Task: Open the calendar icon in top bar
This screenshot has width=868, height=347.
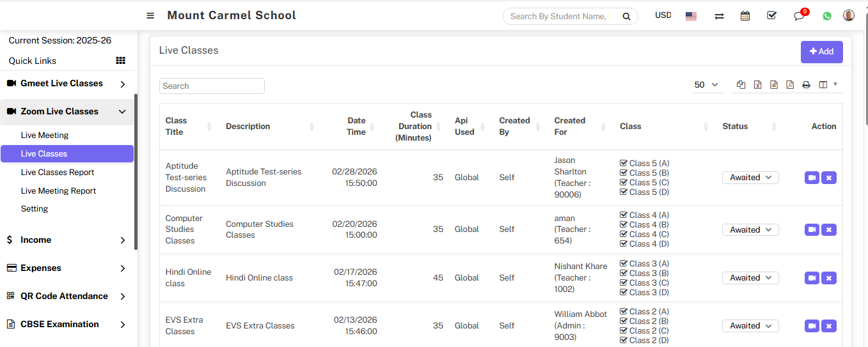Action: (x=745, y=16)
